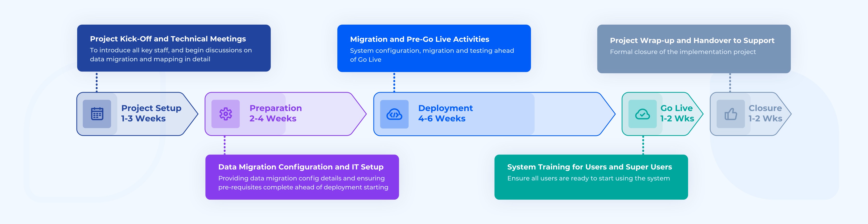Click the Data Migration Configuration and IT Setup heading
Viewport: 868px width, 224px height.
tap(301, 167)
